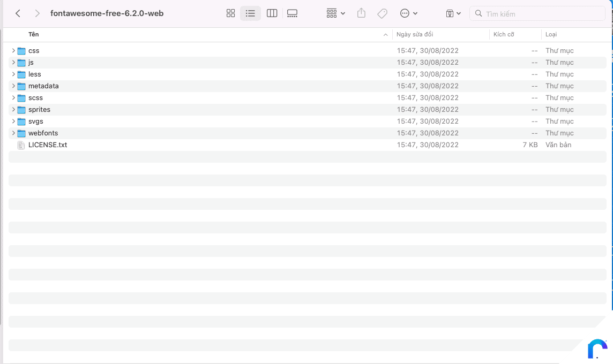
Task: Click the fontawesome-free-6.2.0-web window title
Action: (107, 13)
